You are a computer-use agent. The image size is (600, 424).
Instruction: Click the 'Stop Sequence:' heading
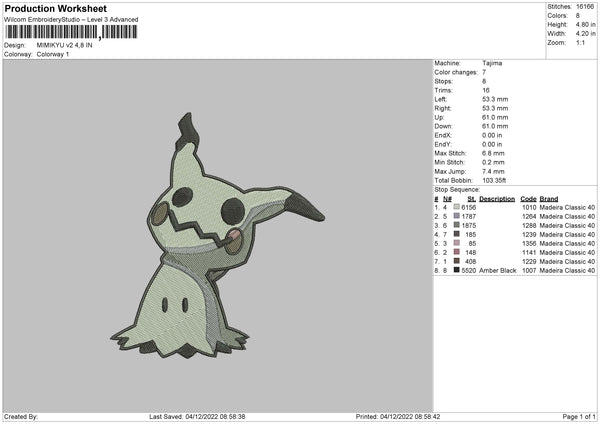[x=457, y=190]
